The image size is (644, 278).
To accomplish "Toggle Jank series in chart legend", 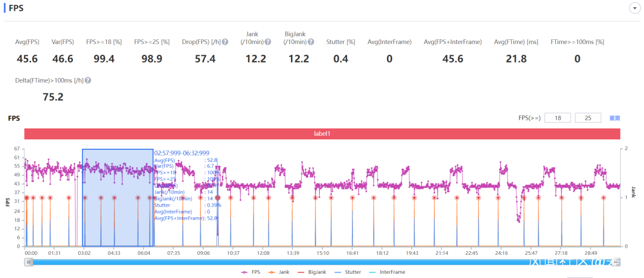I will (x=278, y=272).
